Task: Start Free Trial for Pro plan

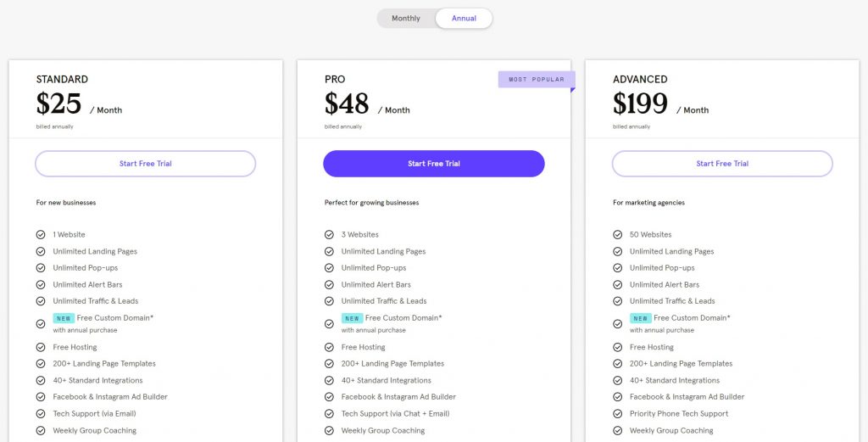Action: point(433,164)
